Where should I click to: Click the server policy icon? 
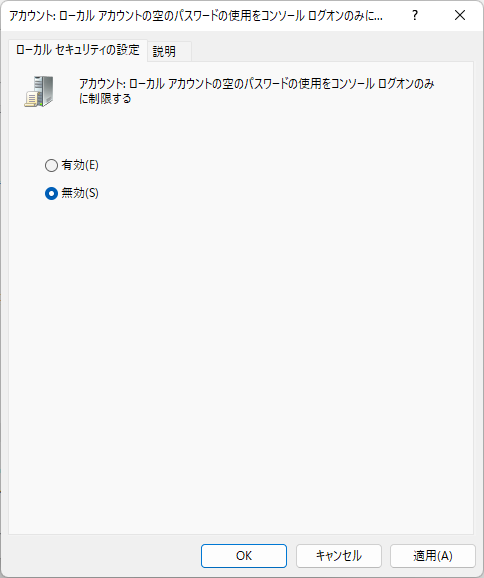point(39,91)
